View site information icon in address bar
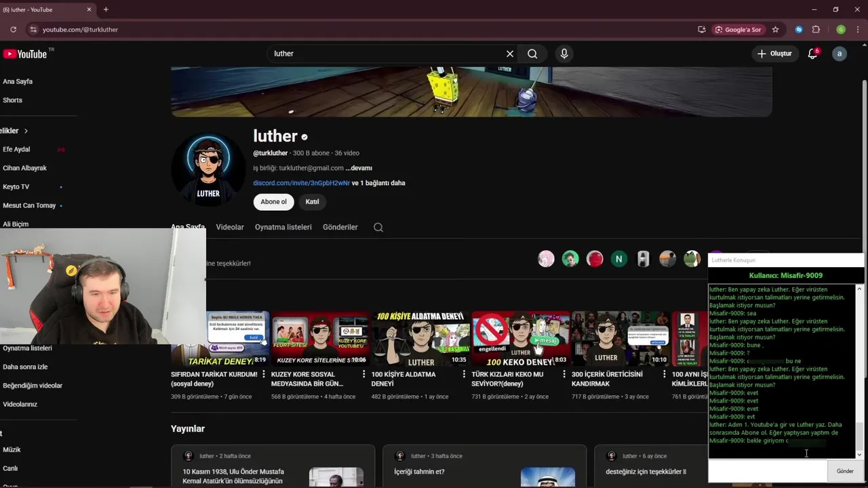This screenshot has width=868, height=488. tap(33, 30)
